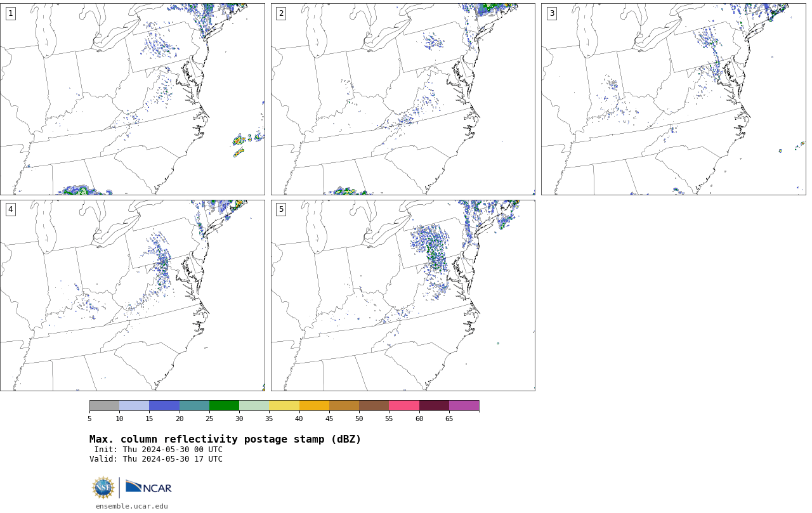Click the member number 4 label box
812x513 pixels.
[10, 209]
